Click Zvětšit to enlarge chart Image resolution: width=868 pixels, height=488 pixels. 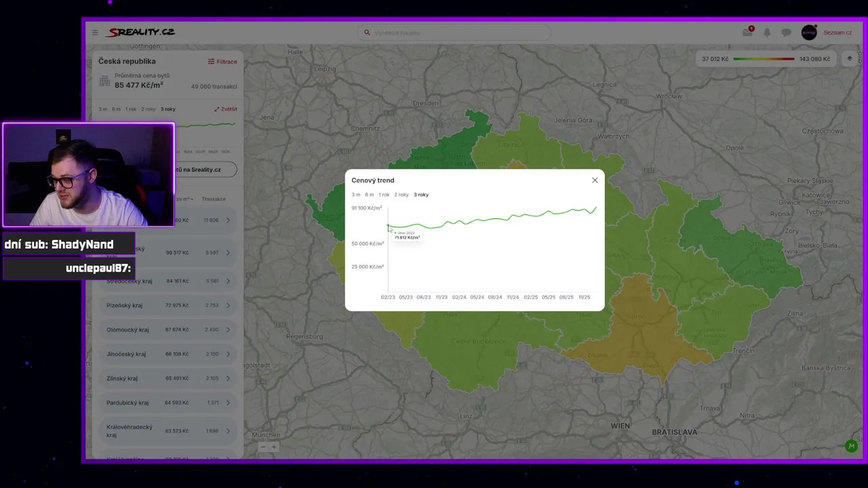click(x=226, y=109)
